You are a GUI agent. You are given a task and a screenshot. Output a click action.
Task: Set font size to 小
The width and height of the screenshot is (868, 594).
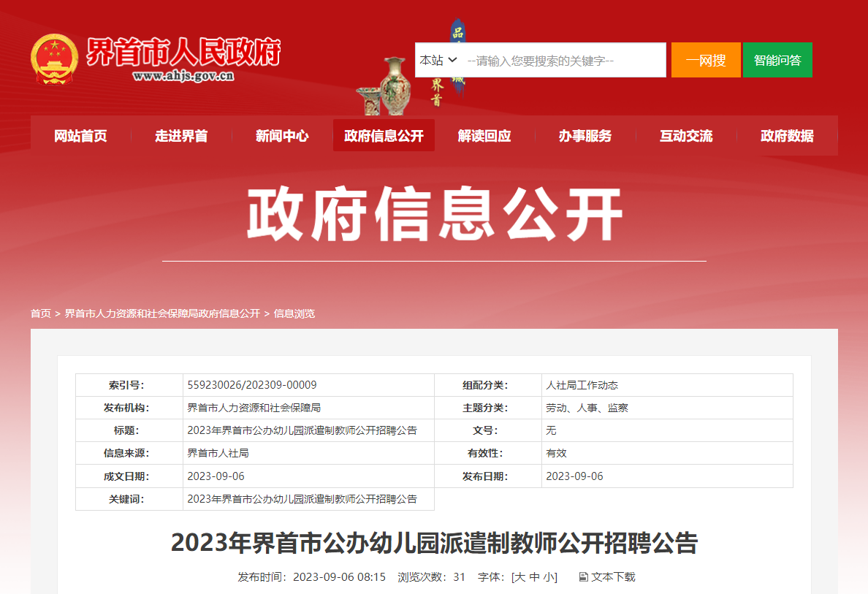tap(548, 577)
